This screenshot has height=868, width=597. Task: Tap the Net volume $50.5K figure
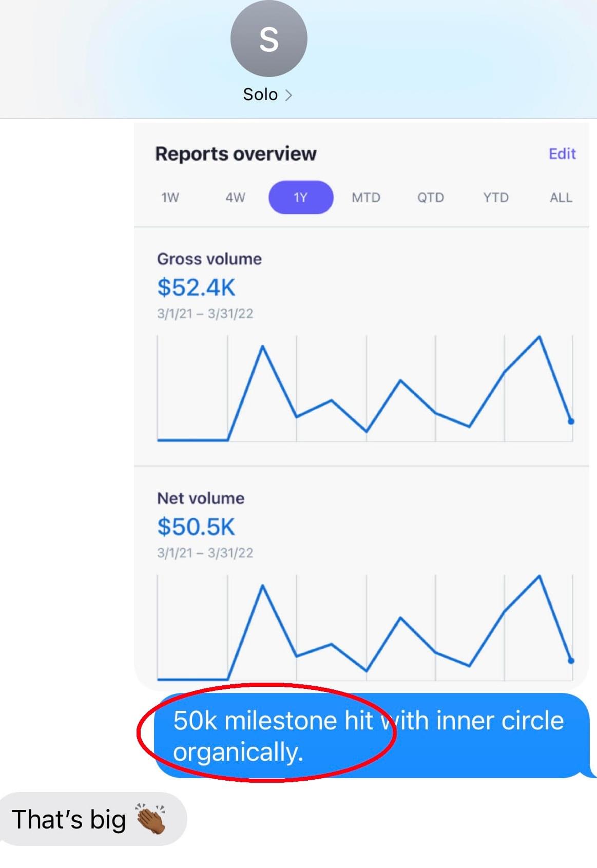[x=196, y=527]
